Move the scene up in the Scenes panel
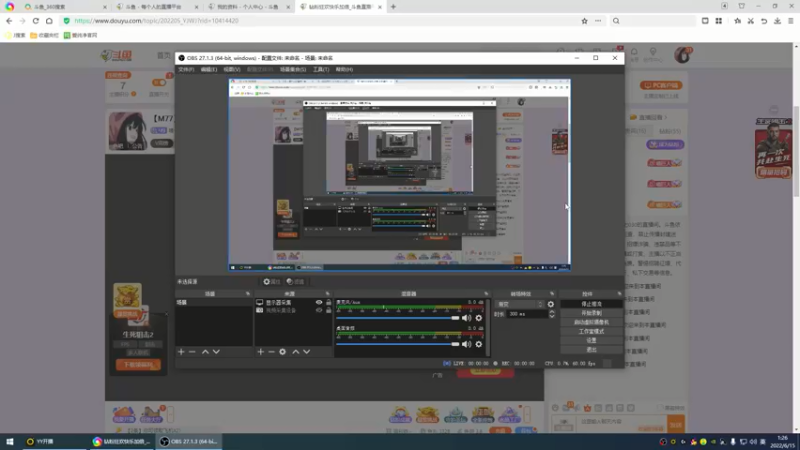The height and width of the screenshot is (450, 800). click(205, 352)
